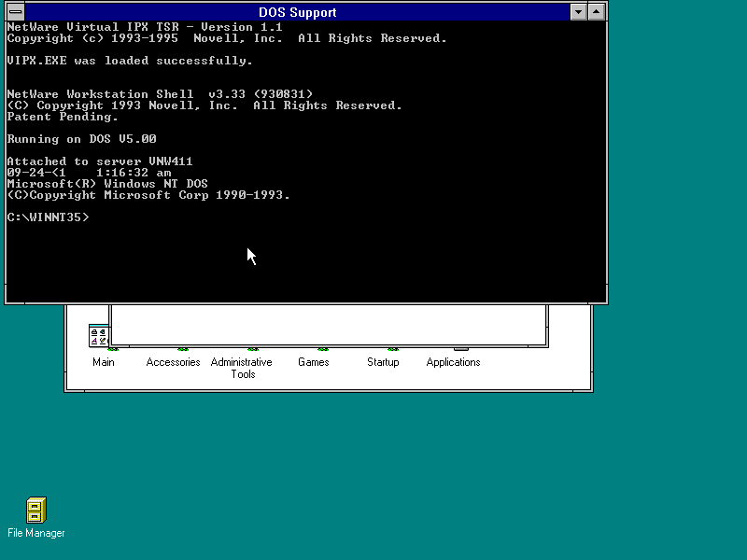Viewport: 747px width, 560px height.
Task: Click the Administrative Tools group label
Action: click(x=242, y=368)
